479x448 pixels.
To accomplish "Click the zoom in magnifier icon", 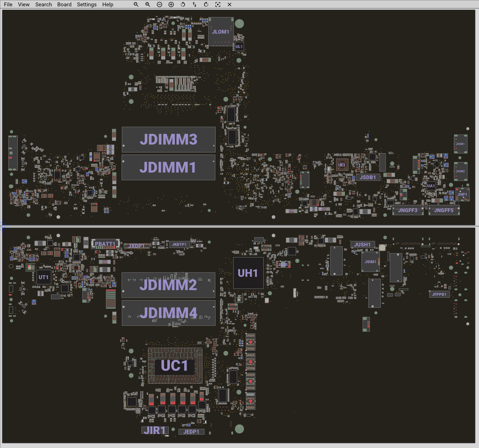I will click(148, 4).
